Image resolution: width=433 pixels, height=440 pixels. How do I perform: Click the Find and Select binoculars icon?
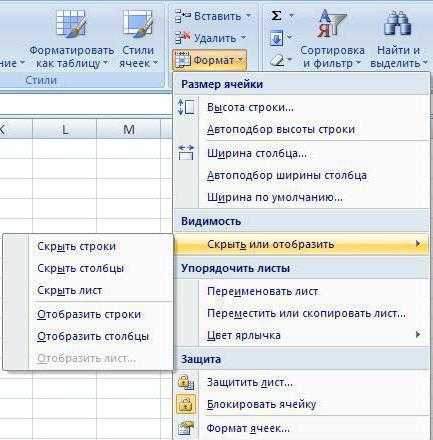click(397, 23)
